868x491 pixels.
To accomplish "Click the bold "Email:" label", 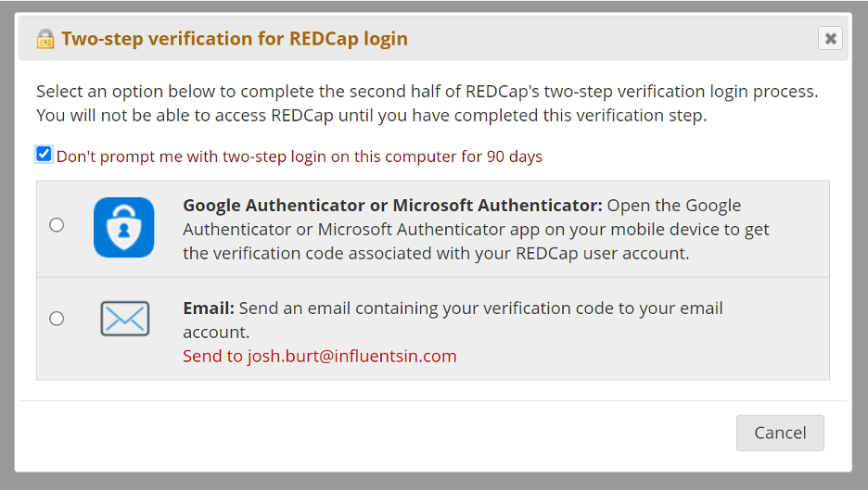I will (x=209, y=308).
